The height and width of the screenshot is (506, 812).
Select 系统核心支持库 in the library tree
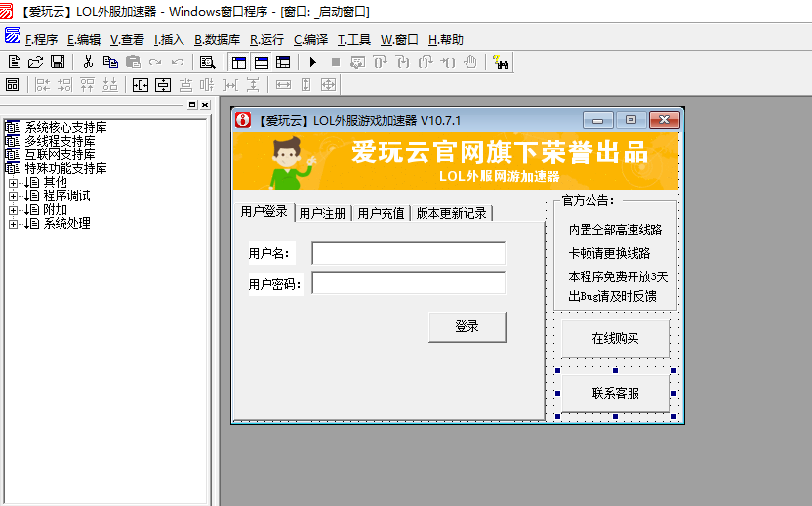(65, 128)
